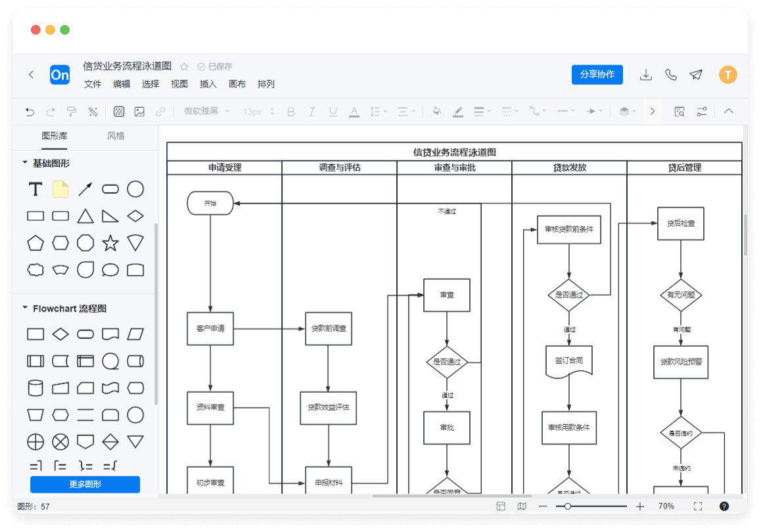This screenshot has height=532, width=761.
Task: Click the 更多图形 button
Action: pyautogui.click(x=85, y=485)
